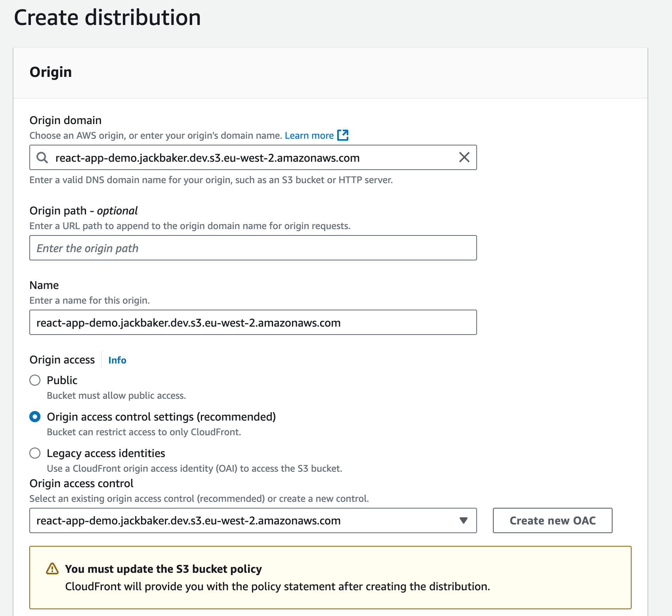
Task: Select the Public origin access radio button
Action: click(35, 381)
